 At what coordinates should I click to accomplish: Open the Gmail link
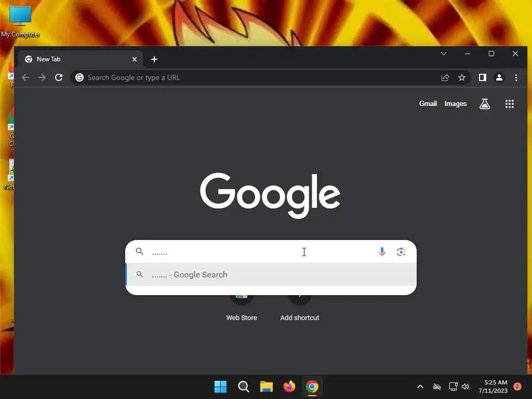[x=428, y=103]
